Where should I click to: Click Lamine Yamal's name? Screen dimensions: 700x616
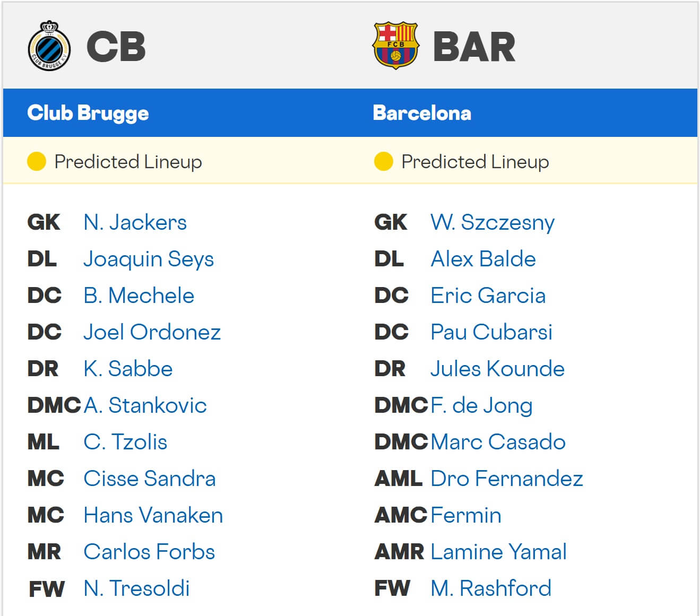coord(498,552)
